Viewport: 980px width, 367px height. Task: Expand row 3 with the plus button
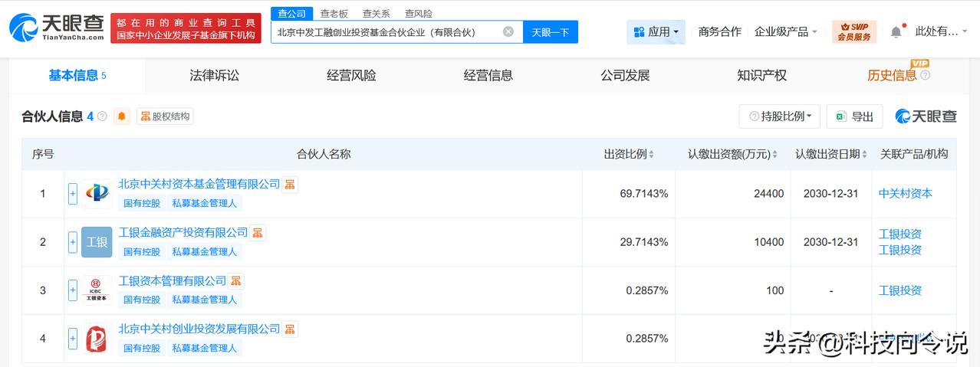73,290
